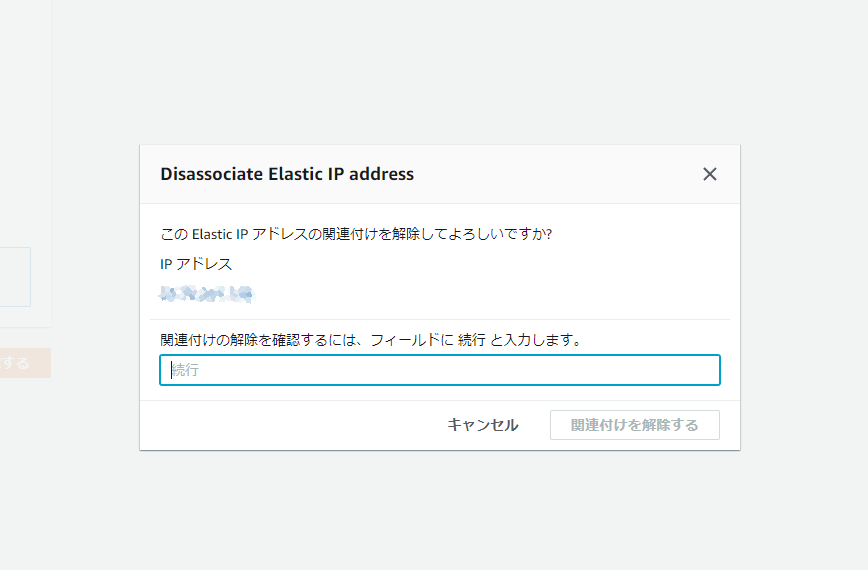This screenshot has width=868, height=570.
Task: Click the dialog title Disassociate Elastic IP address
Action: coord(287,174)
